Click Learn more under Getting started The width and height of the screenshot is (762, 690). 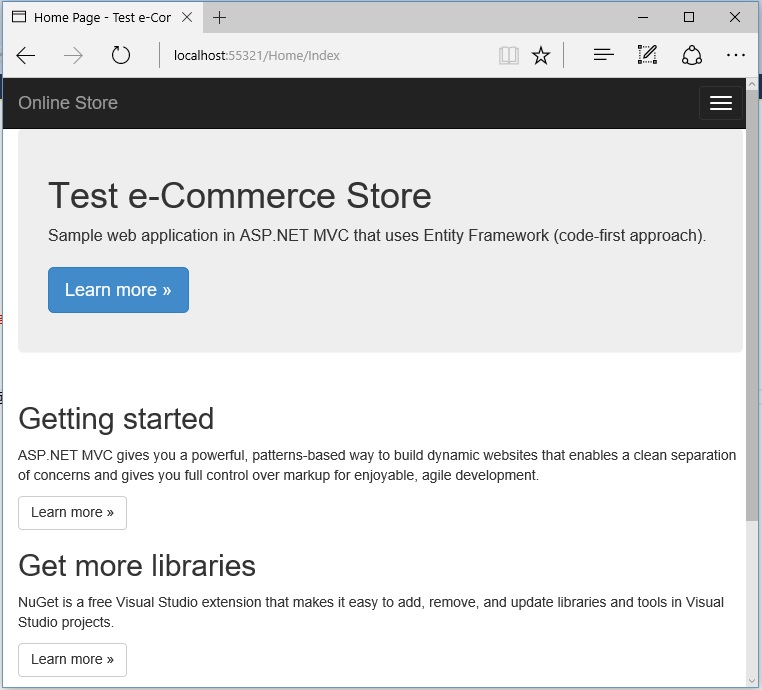(72, 513)
